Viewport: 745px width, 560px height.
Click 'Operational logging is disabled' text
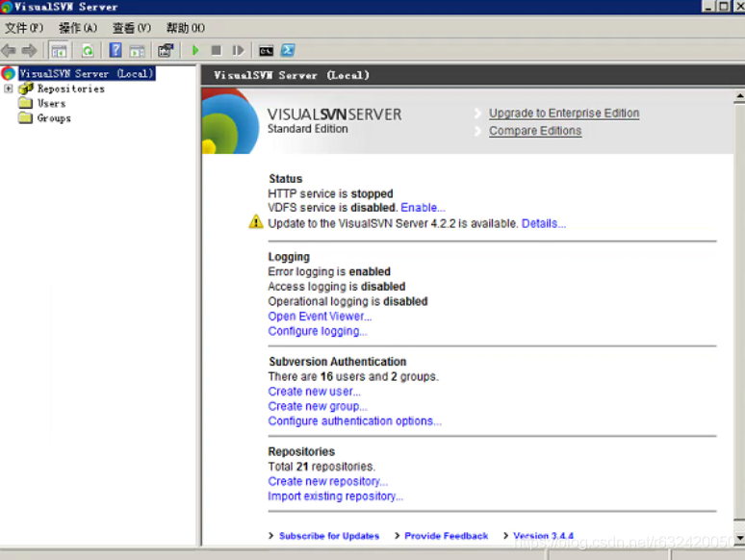[x=347, y=301]
